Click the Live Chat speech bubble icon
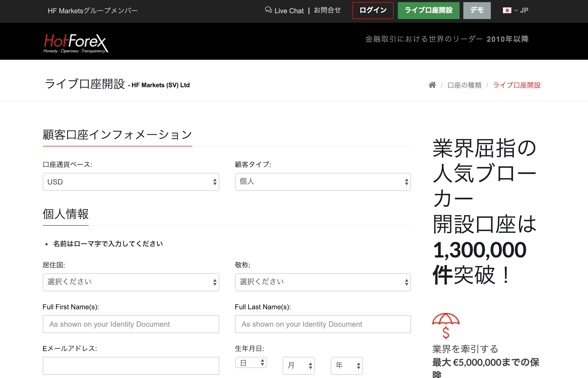Screen dimensions: 588x378 click(x=268, y=10)
